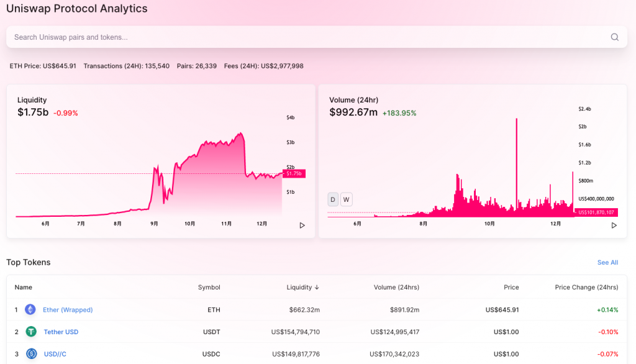The height and width of the screenshot is (364, 636).
Task: Click the US$101,870,107 volume marker label
Action: 596,212
